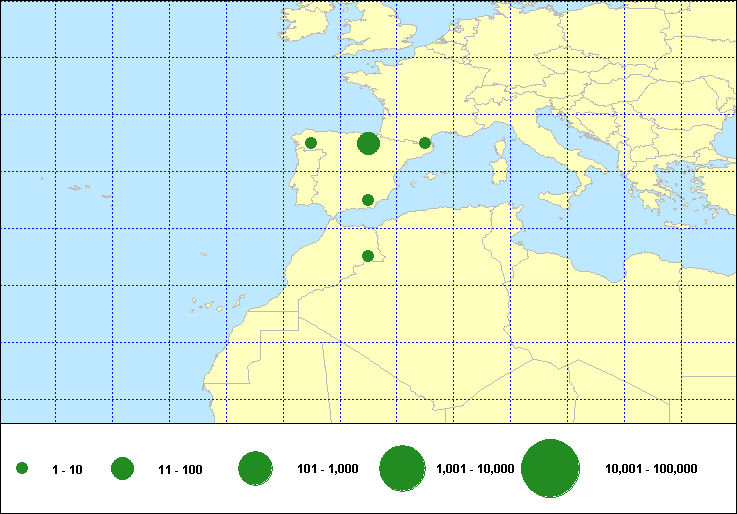Click the "11 - 100" legend label

point(180,469)
